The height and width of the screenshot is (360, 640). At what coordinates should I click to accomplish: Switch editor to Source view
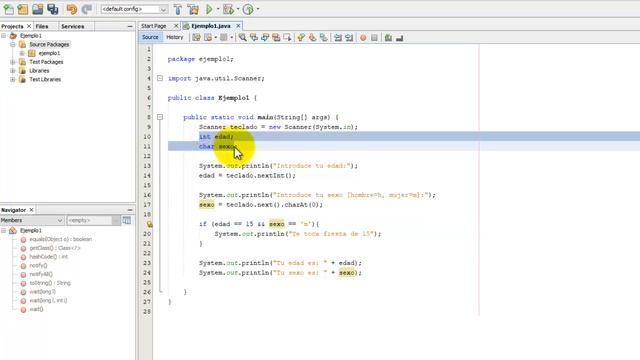pos(150,37)
